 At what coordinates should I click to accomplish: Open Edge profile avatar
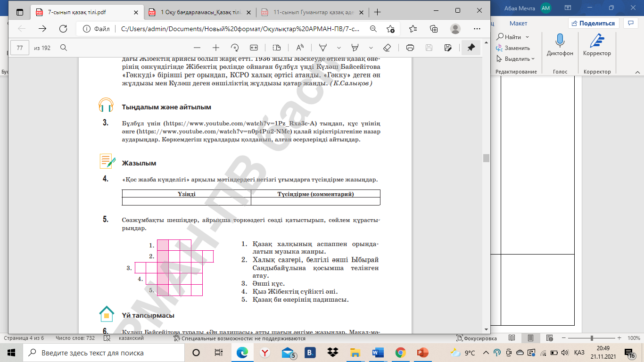(455, 29)
